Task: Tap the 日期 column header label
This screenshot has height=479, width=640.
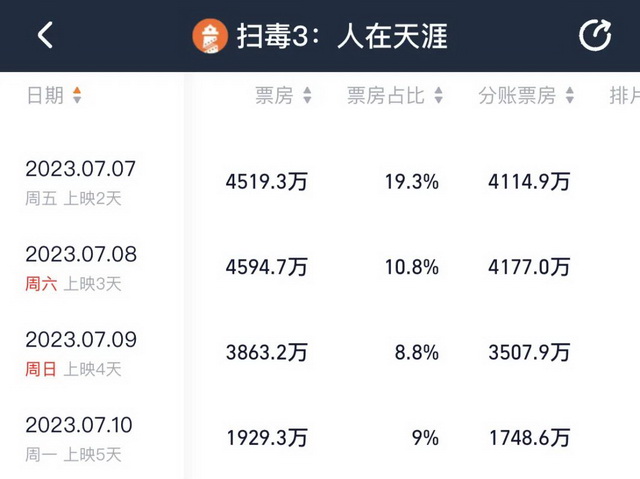Action: click(x=45, y=96)
